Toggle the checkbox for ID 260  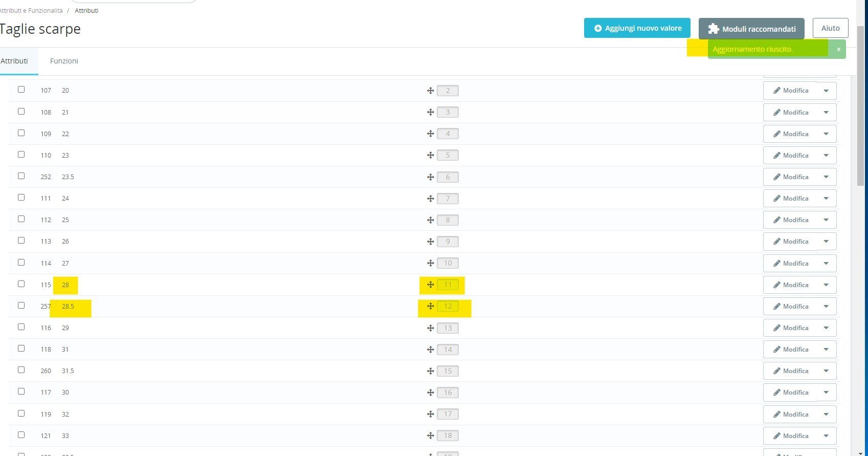point(21,370)
